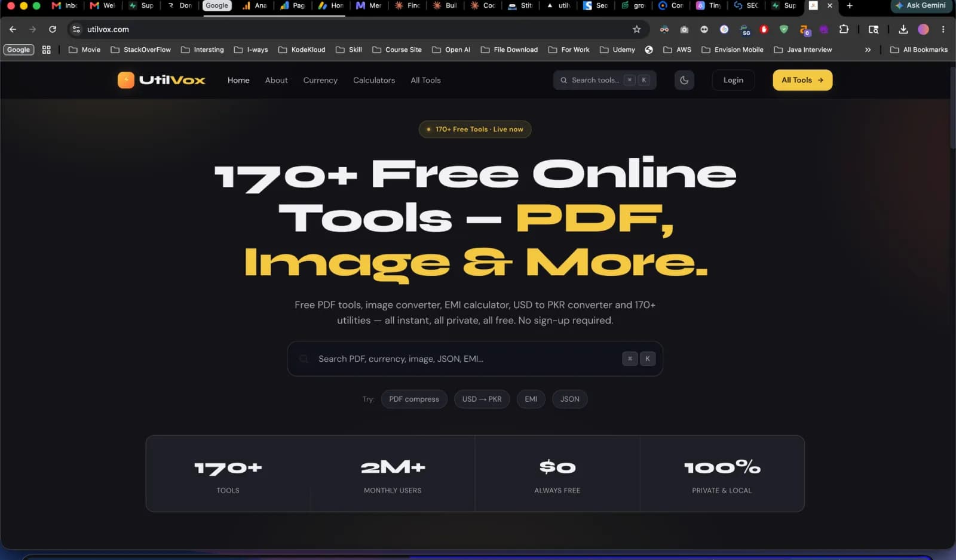Expand the File Download bookmarks folder
Viewport: 956px width, 560px height.
509,50
